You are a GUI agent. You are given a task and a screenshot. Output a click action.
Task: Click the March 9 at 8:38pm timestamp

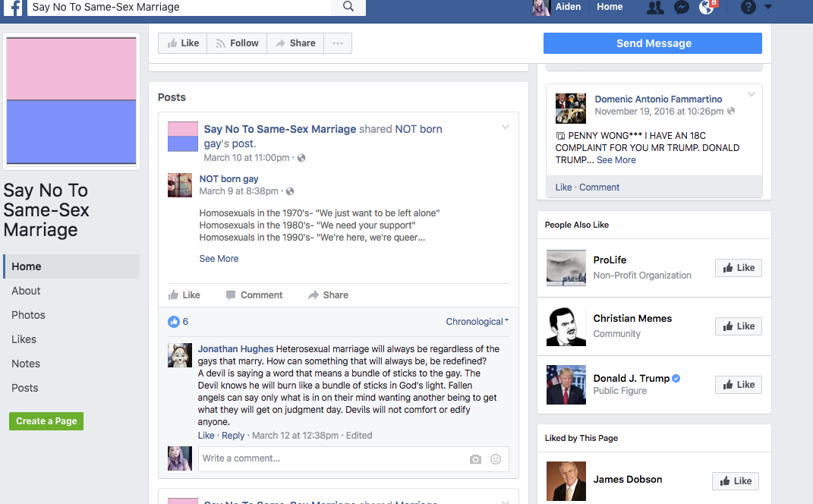238,191
